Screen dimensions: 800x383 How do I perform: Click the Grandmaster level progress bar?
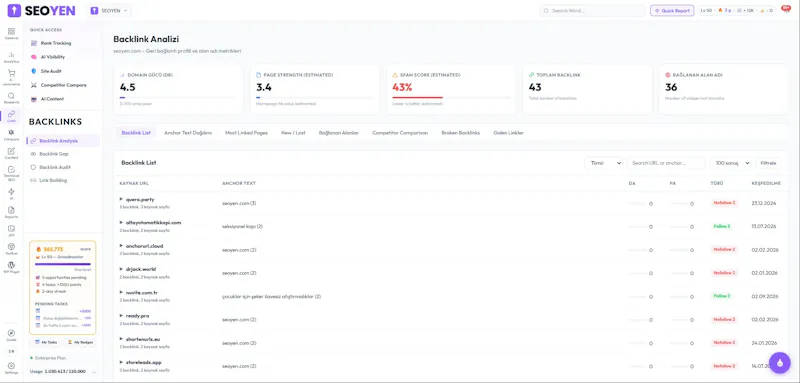tap(62, 264)
